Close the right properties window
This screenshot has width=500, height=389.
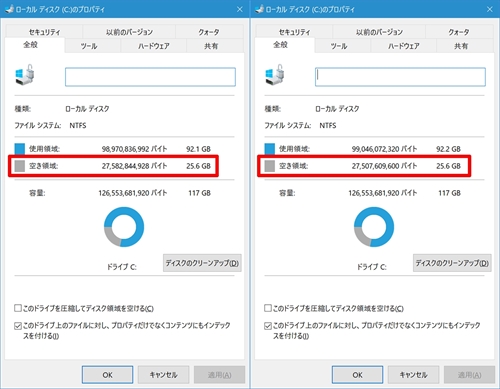point(490,9)
